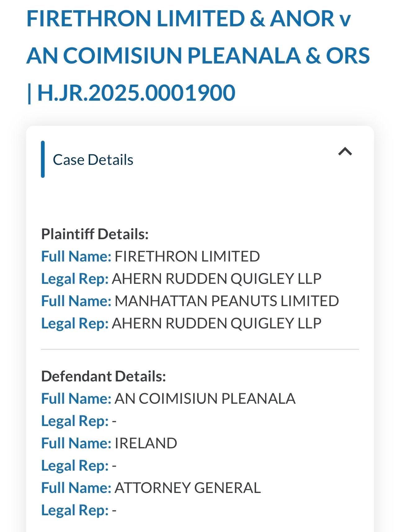Collapse the Case Details section chevron

click(345, 152)
